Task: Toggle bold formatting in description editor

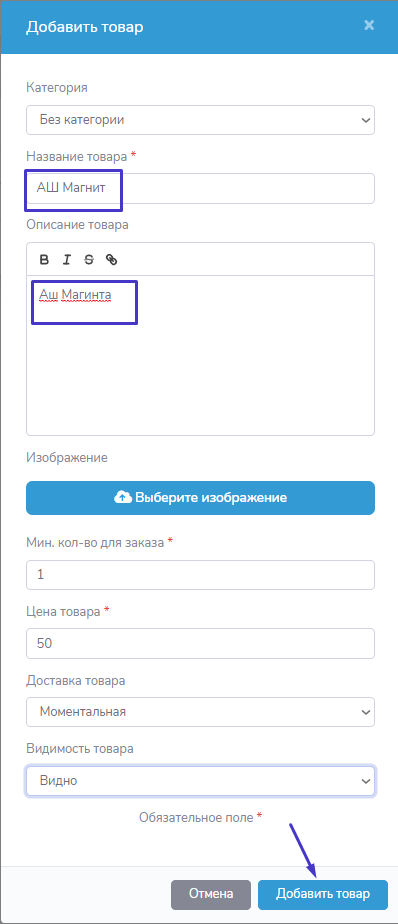Action: coord(44,259)
